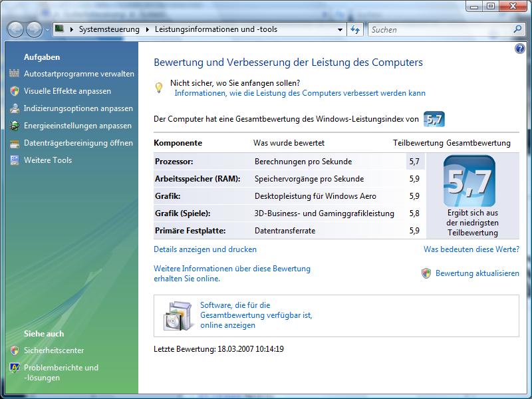Click the small 5,7 score badge
The image size is (532, 399).
434,119
